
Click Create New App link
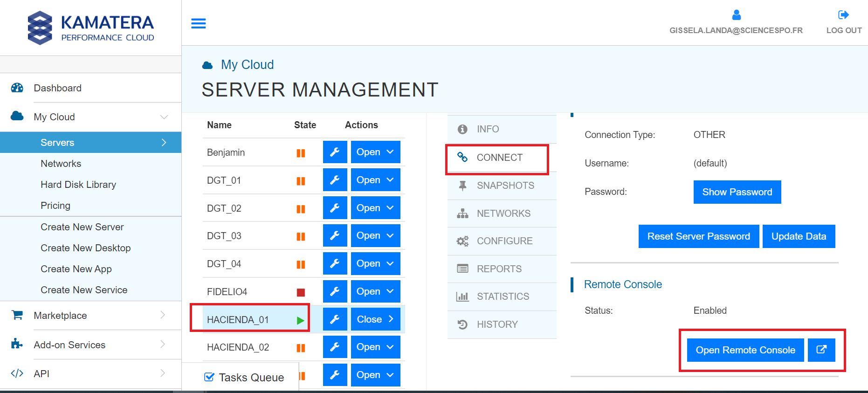76,269
